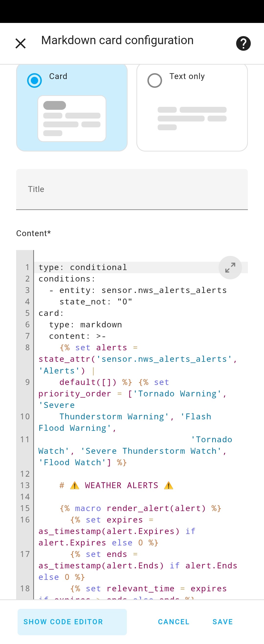Click the macro render_alert(alert) line
Screen dimensions: 264x644
(140, 508)
